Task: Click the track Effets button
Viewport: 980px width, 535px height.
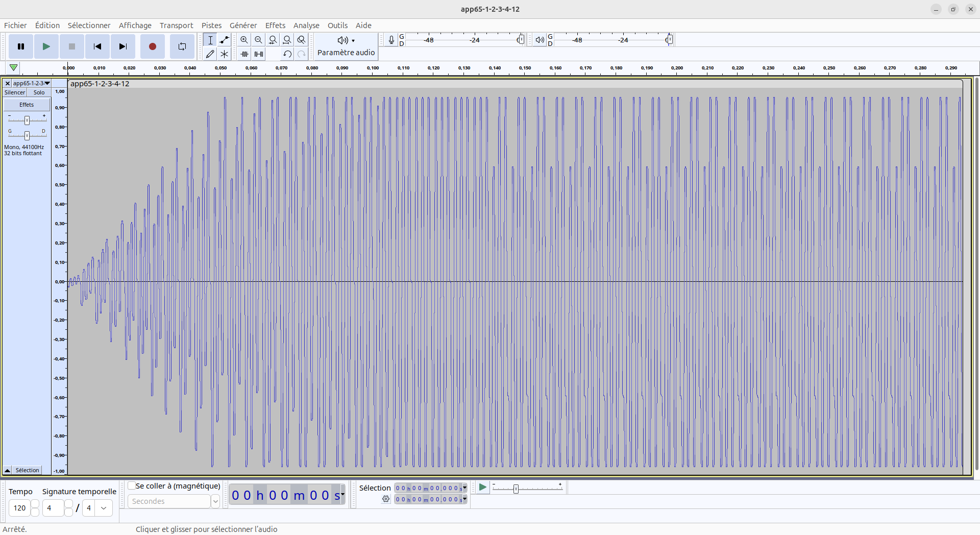Action: pos(27,105)
